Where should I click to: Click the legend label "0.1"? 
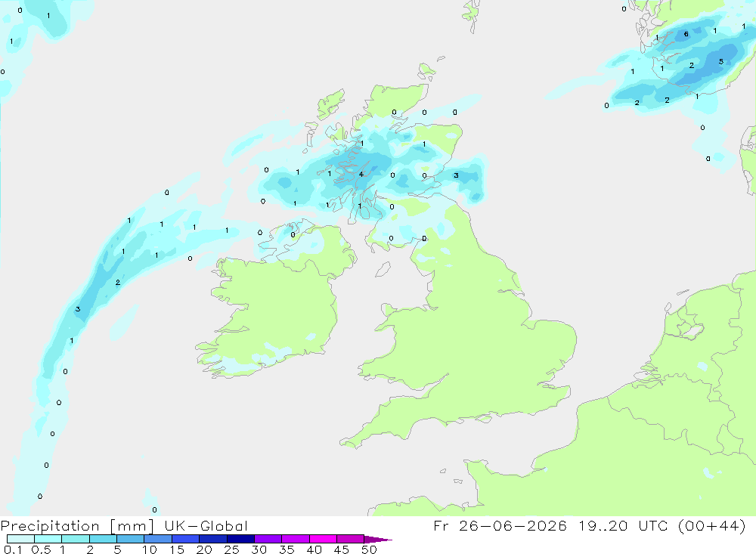point(13,549)
